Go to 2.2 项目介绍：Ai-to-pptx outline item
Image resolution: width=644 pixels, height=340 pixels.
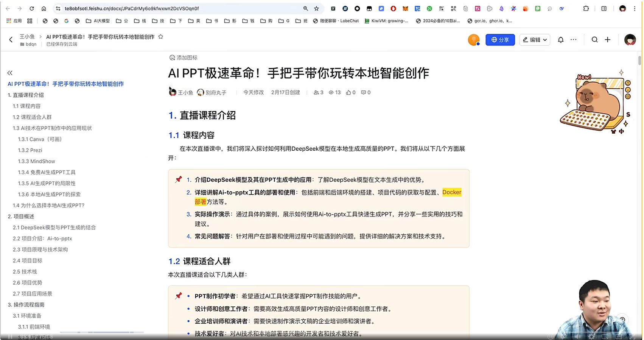coord(42,239)
